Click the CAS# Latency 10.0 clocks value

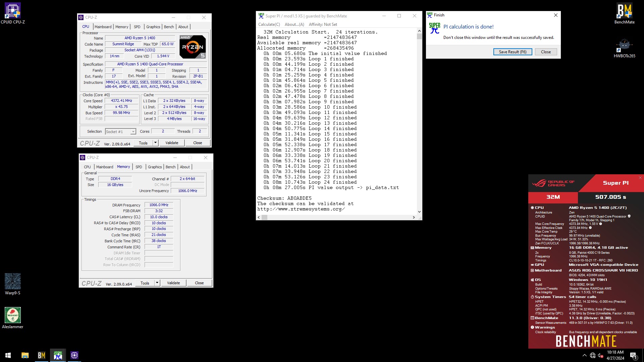click(159, 217)
